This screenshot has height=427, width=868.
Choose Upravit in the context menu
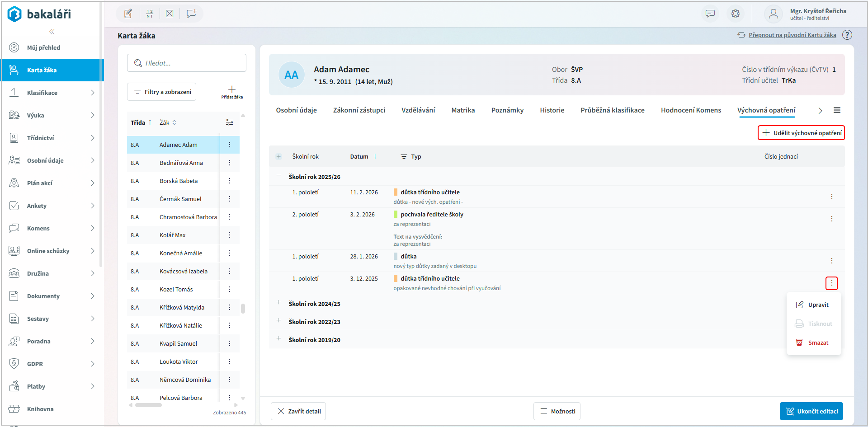tap(817, 305)
